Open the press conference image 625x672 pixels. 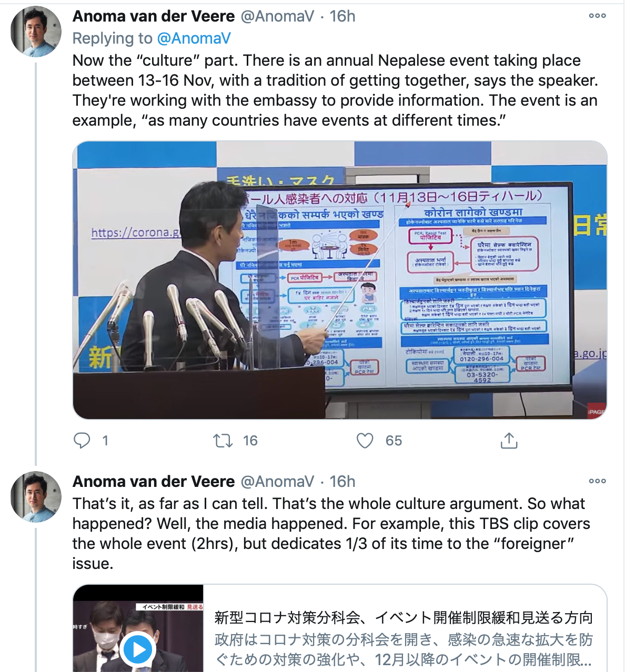tap(340, 280)
